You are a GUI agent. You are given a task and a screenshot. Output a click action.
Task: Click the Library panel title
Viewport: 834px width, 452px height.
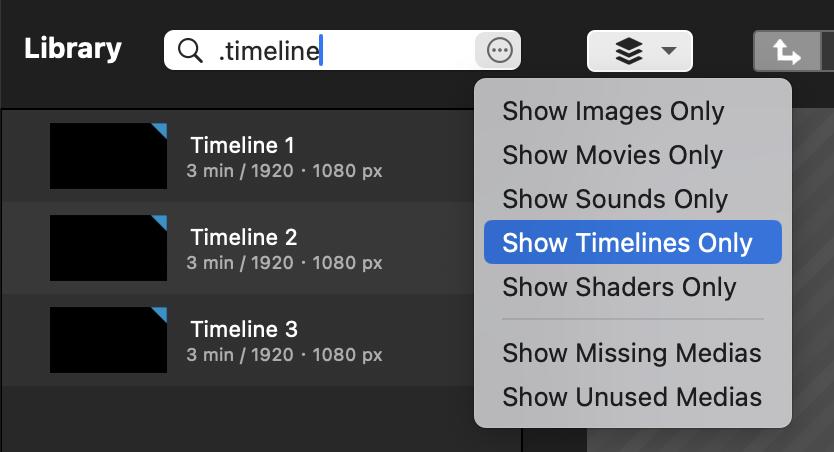[x=73, y=48]
